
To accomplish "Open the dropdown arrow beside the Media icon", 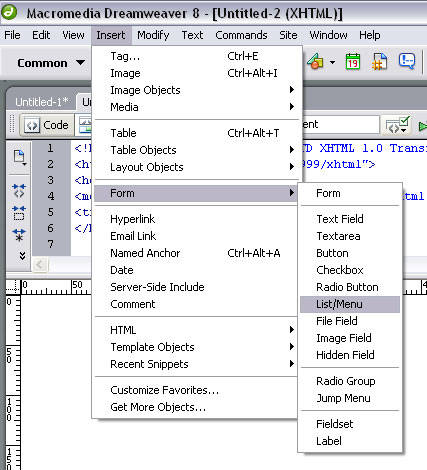I will 332,62.
